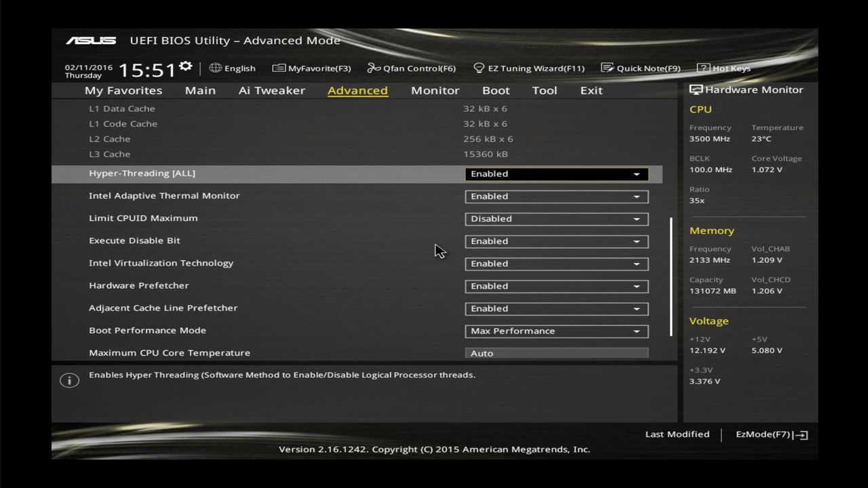Image resolution: width=868 pixels, height=488 pixels.
Task: Switch to the Main tab
Action: [200, 91]
